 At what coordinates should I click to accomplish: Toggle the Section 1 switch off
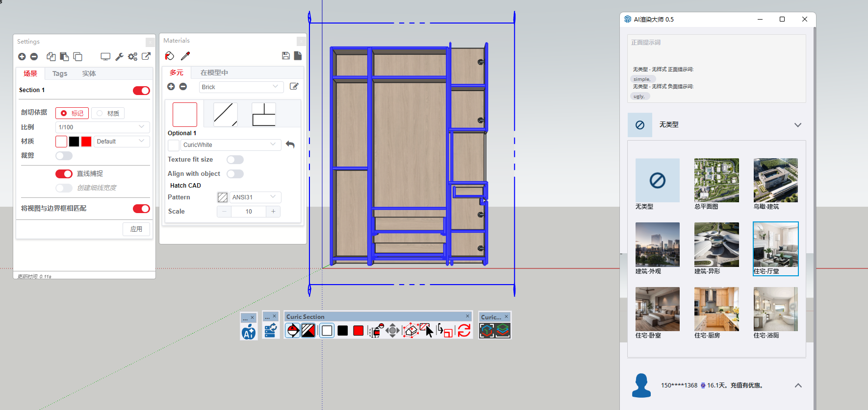[x=141, y=91]
